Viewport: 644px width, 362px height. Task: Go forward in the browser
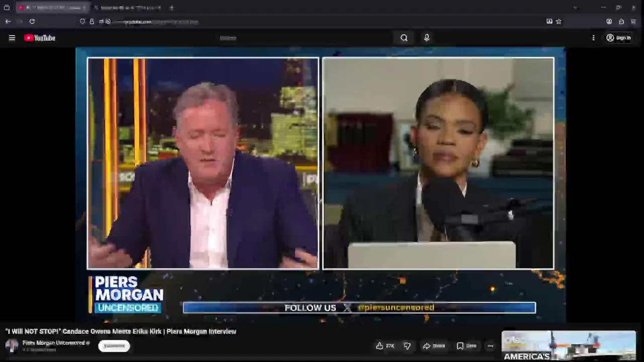coord(20,22)
